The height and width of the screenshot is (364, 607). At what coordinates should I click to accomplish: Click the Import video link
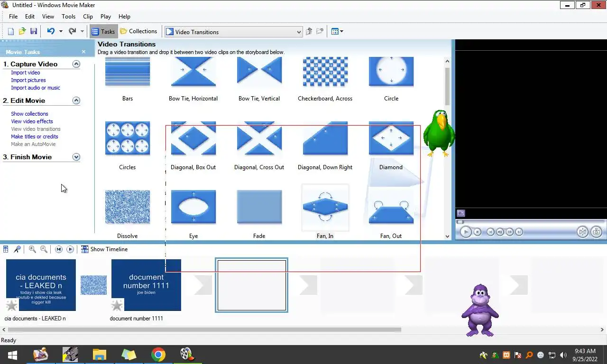26,73
